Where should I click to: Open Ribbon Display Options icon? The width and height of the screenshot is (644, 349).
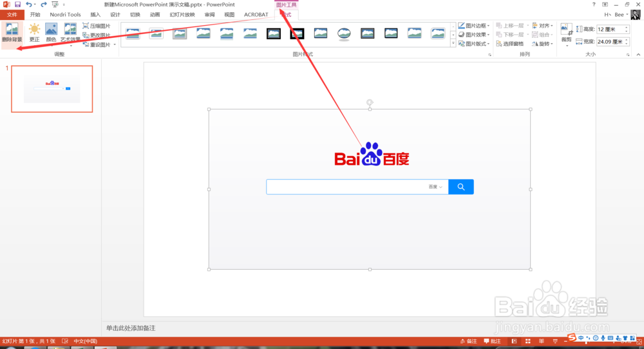point(605,5)
